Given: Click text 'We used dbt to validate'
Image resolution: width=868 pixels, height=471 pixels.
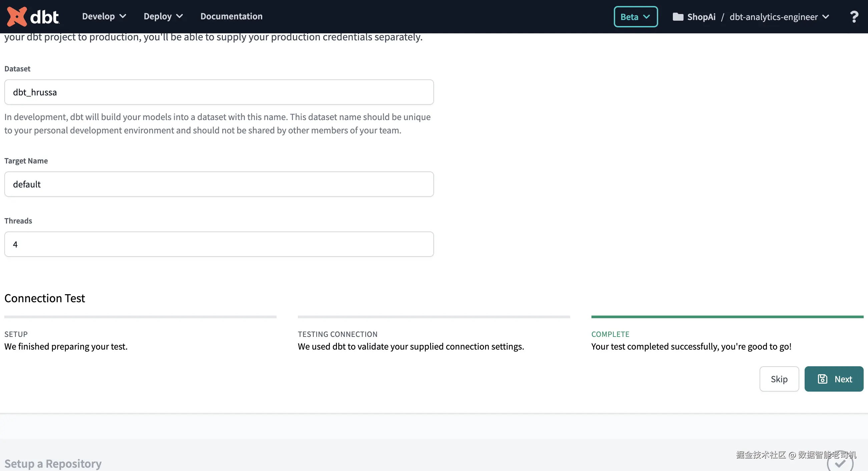Looking at the screenshot, I should [343, 347].
